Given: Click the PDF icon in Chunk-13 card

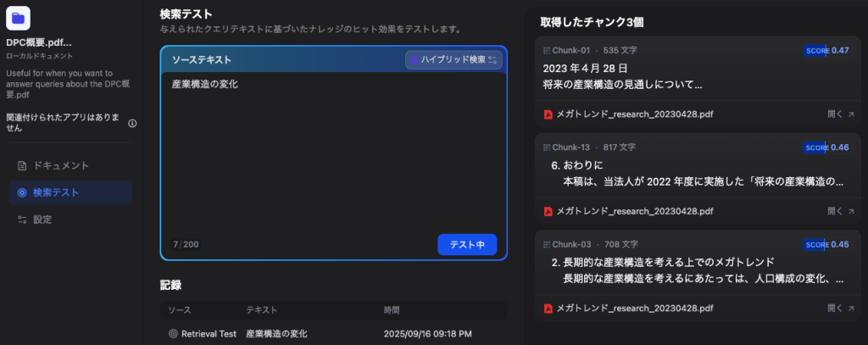Looking at the screenshot, I should (548, 211).
